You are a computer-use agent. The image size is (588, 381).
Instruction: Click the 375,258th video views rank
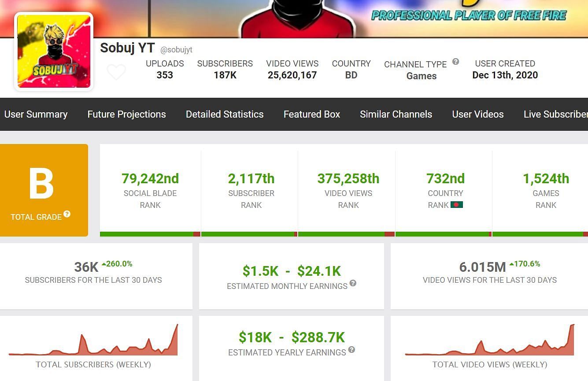click(348, 178)
